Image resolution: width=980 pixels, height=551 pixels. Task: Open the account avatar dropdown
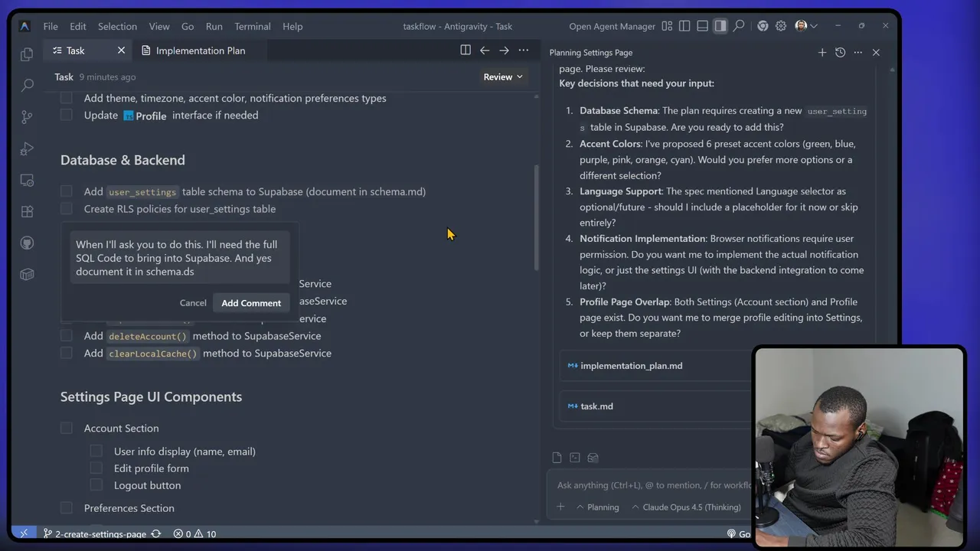[806, 26]
